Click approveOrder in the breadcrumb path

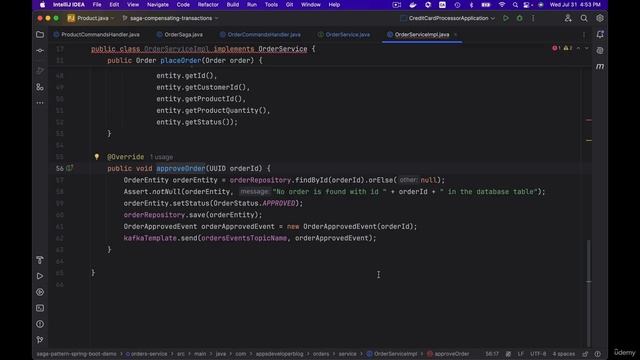pyautogui.click(x=448, y=354)
